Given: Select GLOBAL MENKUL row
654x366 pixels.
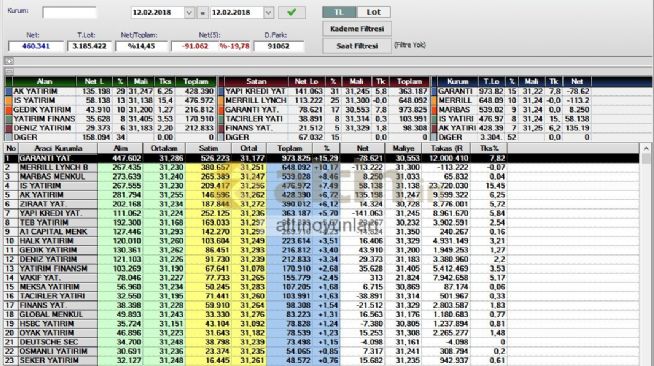Looking at the screenshot, I should click(321, 314).
